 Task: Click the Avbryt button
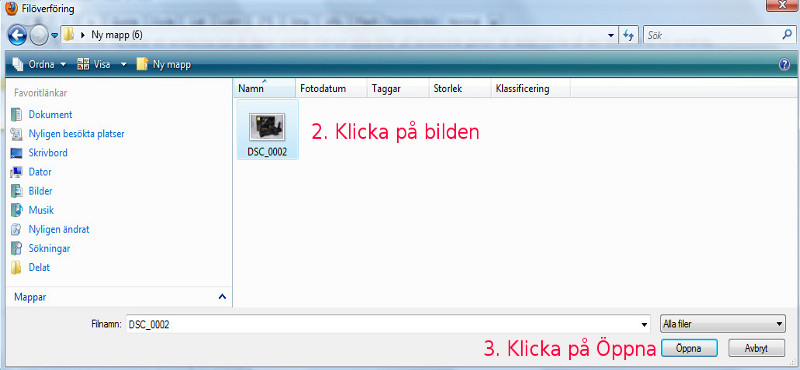pos(756,349)
